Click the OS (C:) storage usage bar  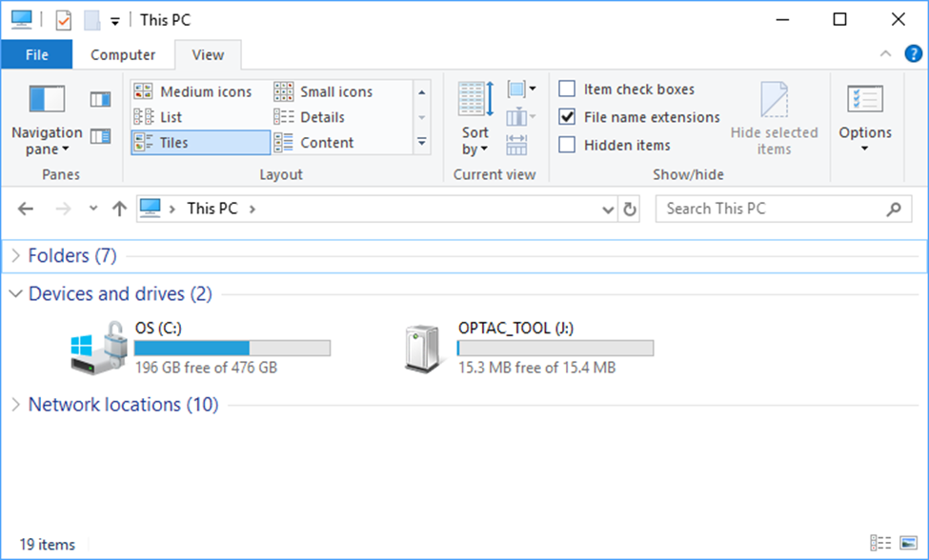[x=233, y=348]
